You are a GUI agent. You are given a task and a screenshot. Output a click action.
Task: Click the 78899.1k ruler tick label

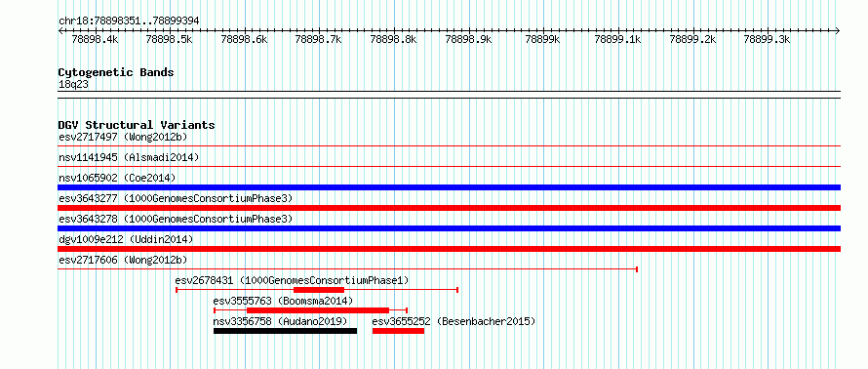click(617, 39)
